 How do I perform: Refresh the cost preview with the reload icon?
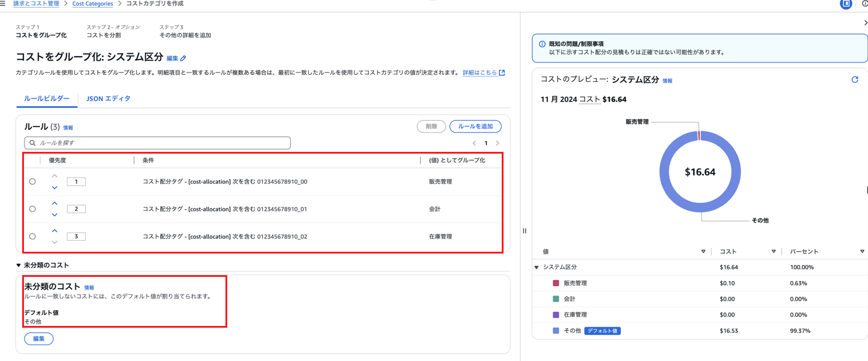pyautogui.click(x=855, y=79)
